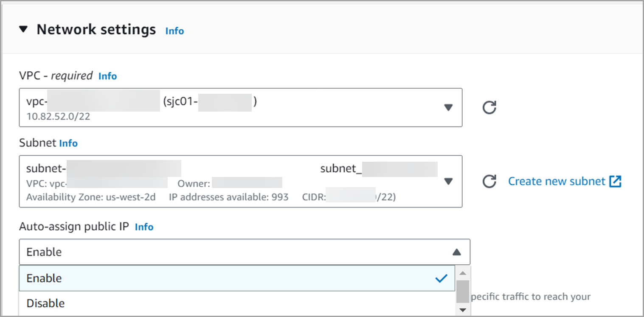
Task: Select the Enable option in list
Action: [237, 278]
